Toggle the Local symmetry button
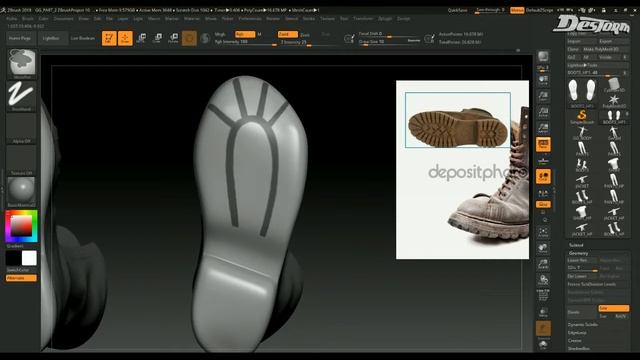640x360 pixels. tap(543, 176)
